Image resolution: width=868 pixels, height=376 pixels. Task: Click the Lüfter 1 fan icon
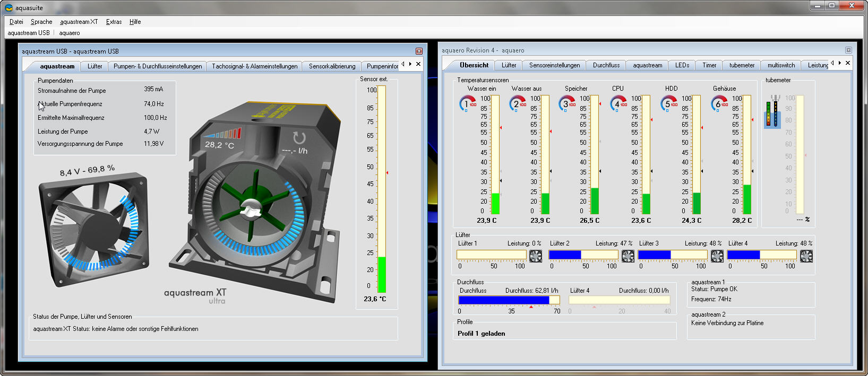[536, 256]
